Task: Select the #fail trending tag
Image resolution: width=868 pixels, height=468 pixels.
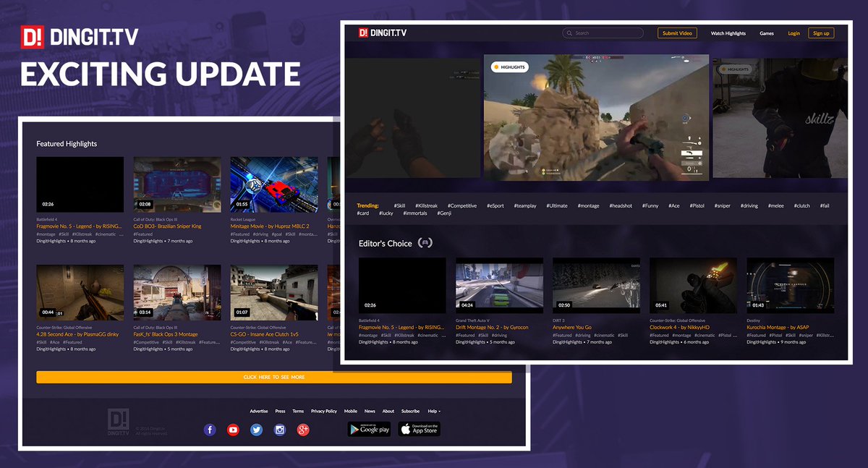Action: 825,206
